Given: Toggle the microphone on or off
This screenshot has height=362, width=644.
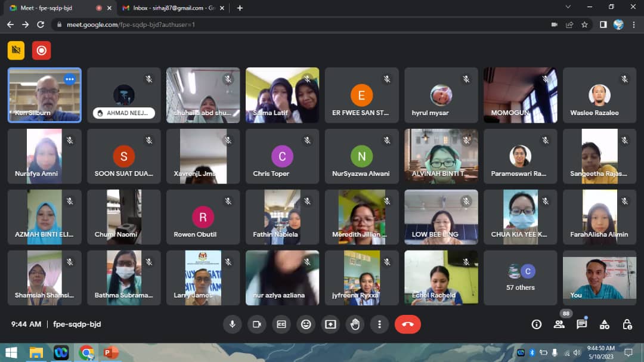Looking at the screenshot, I should click(x=233, y=324).
